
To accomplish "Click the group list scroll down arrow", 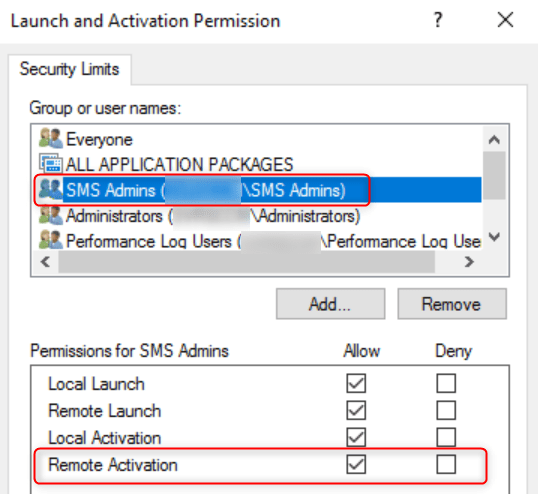I will click(x=494, y=237).
